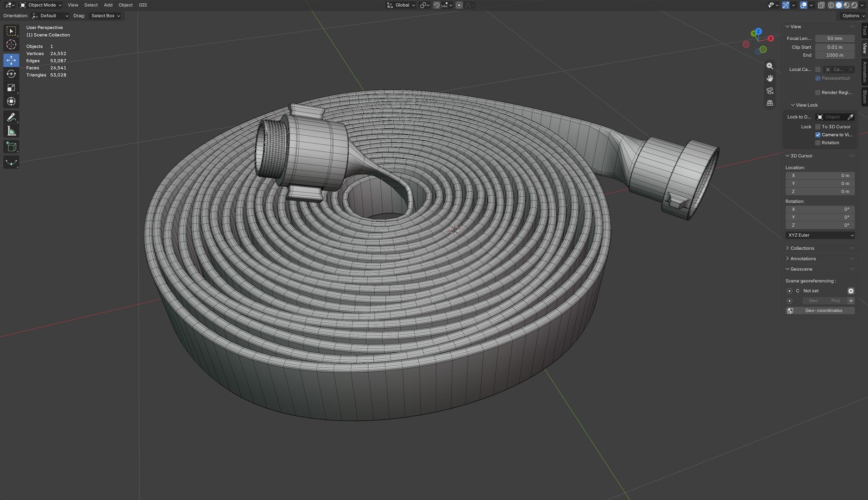
Task: Open the Select menu
Action: click(91, 5)
